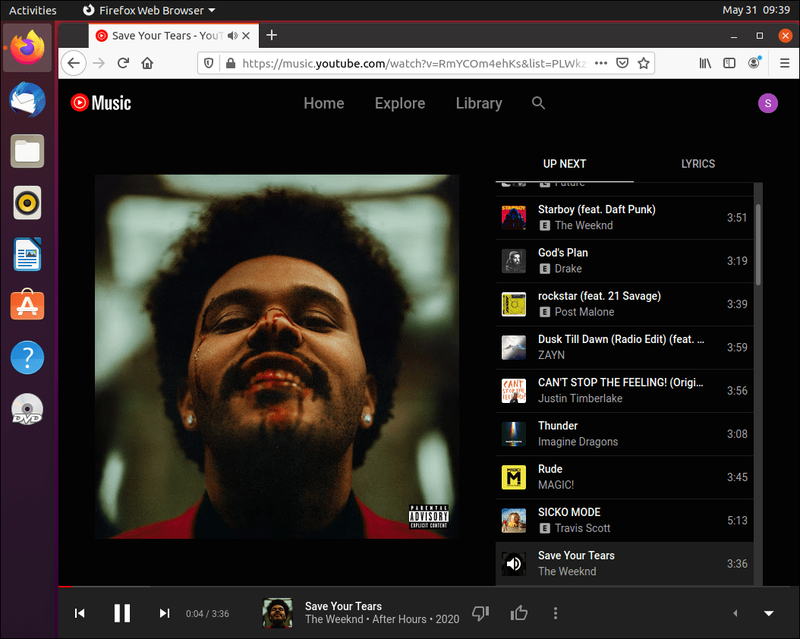Launch Thunderbird Mail from the dock
Image resolution: width=800 pixels, height=639 pixels.
pyautogui.click(x=28, y=100)
